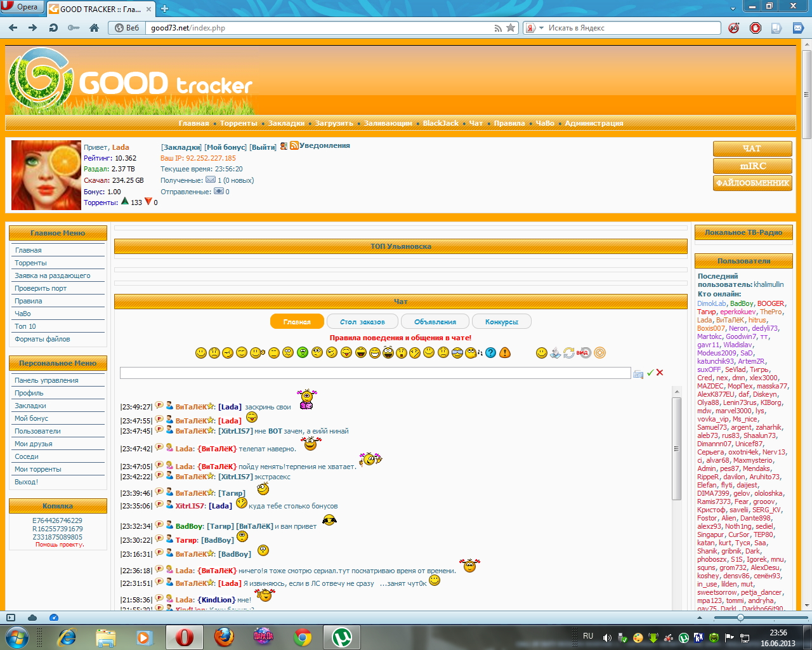Click the page zoom slider in status bar
This screenshot has height=650, width=812.
tap(740, 618)
